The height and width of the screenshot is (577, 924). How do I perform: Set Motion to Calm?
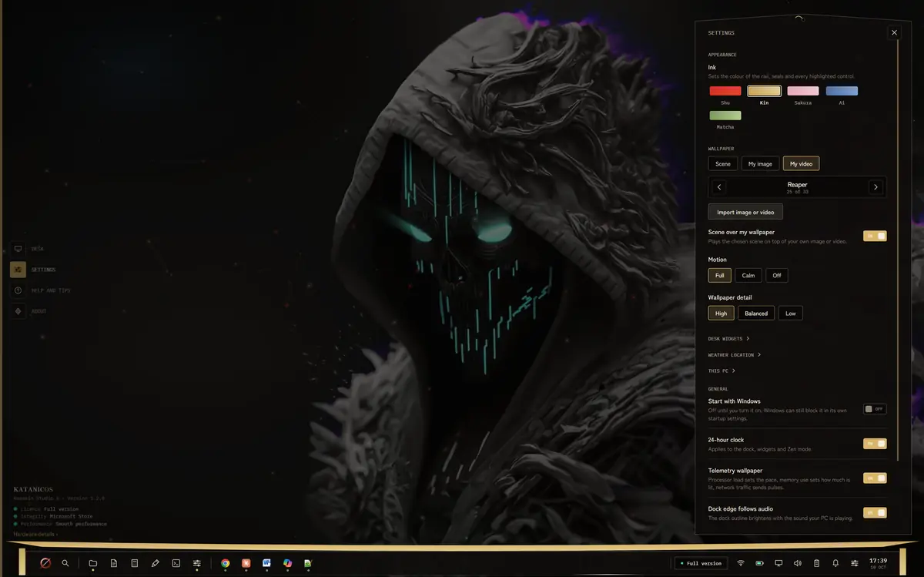coord(748,275)
